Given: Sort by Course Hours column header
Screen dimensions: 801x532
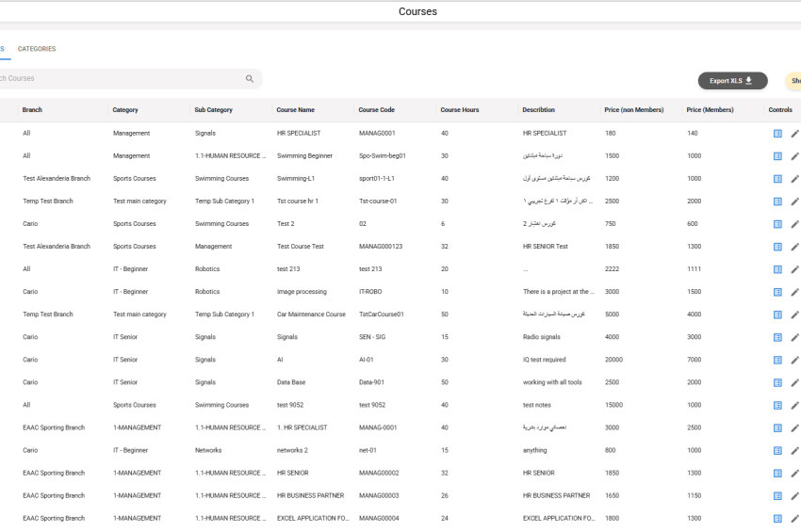Looking at the screenshot, I should (x=460, y=110).
